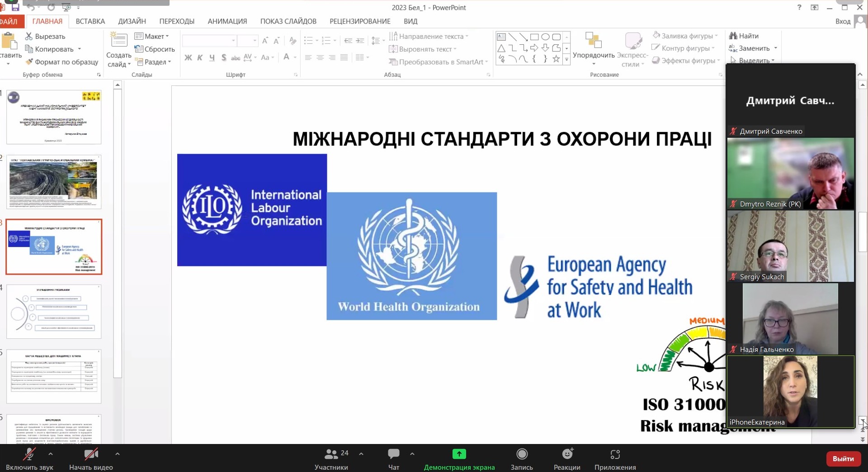Toggle strikethrough abc formatting

coord(236,57)
